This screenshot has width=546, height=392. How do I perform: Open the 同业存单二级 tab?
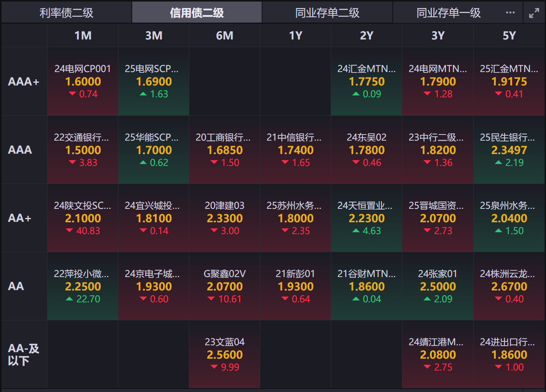(x=328, y=13)
